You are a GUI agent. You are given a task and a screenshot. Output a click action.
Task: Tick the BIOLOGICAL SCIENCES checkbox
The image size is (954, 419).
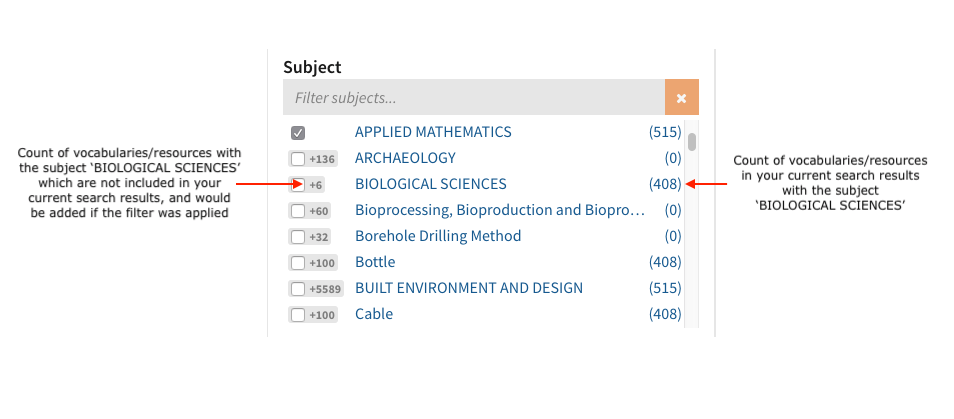click(x=298, y=185)
